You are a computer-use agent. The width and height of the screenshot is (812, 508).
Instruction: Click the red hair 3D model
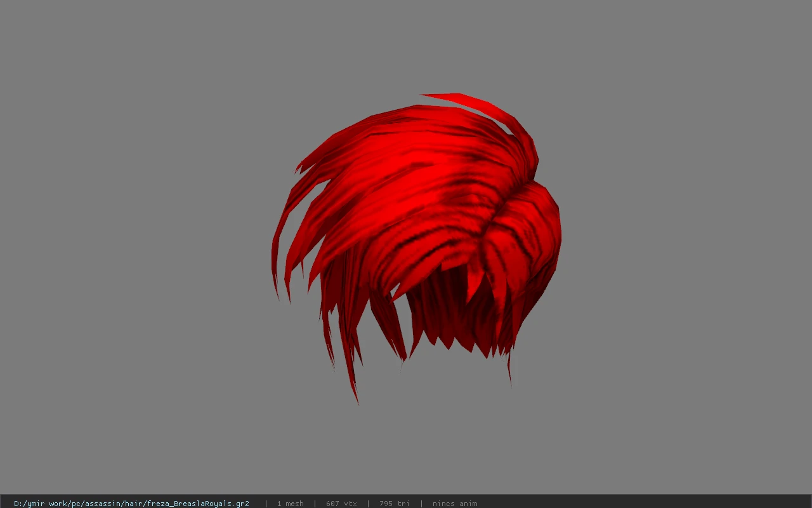417,248
